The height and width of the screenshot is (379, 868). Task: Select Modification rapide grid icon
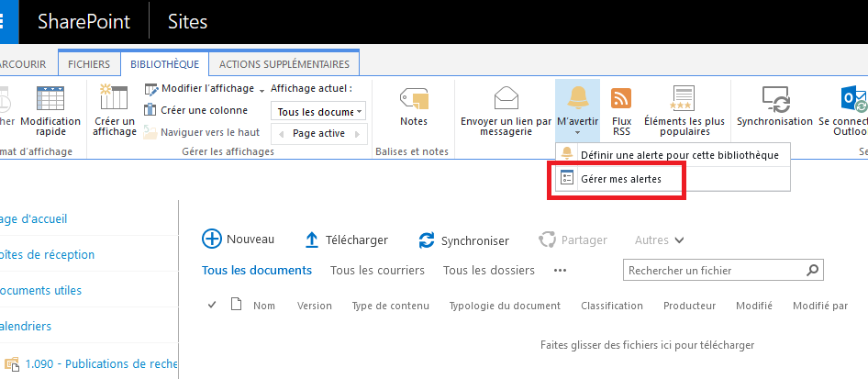50,99
